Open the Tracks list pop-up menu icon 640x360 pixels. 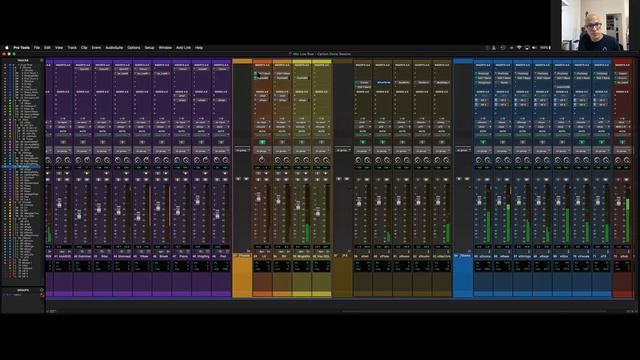pos(42,60)
